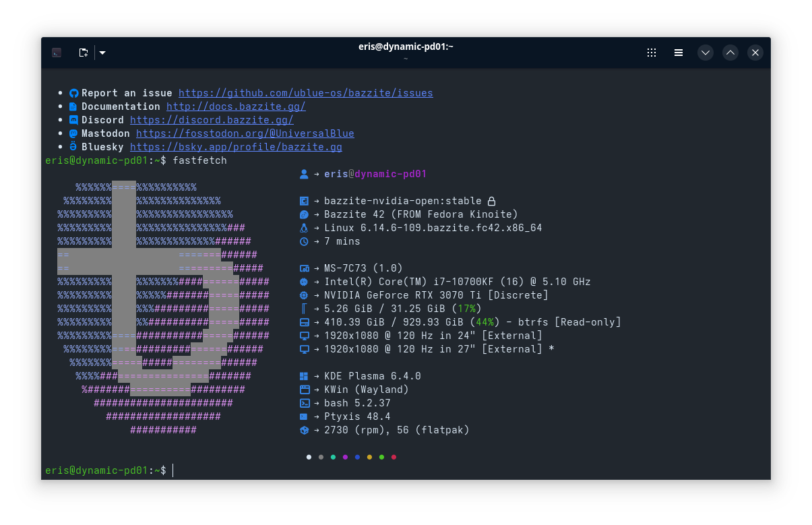
Task: Click the CPU icon beside Intel Core i7-10700KF
Action: [304, 282]
